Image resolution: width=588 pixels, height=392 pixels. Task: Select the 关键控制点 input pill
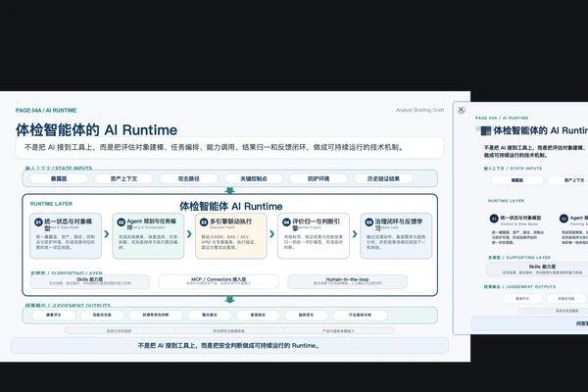pyautogui.click(x=254, y=178)
